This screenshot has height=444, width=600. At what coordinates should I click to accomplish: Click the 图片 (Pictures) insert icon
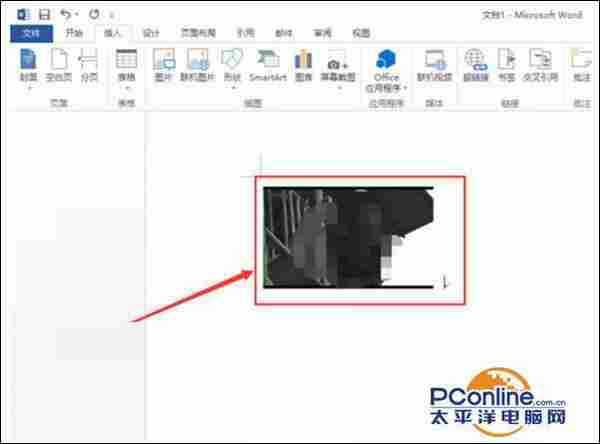164,65
